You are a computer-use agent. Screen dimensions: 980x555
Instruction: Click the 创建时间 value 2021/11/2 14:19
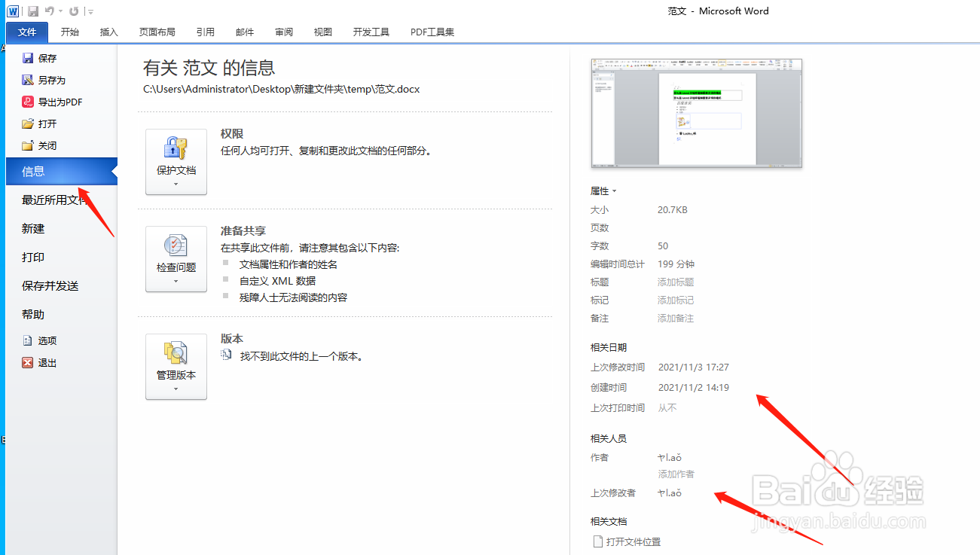(694, 388)
